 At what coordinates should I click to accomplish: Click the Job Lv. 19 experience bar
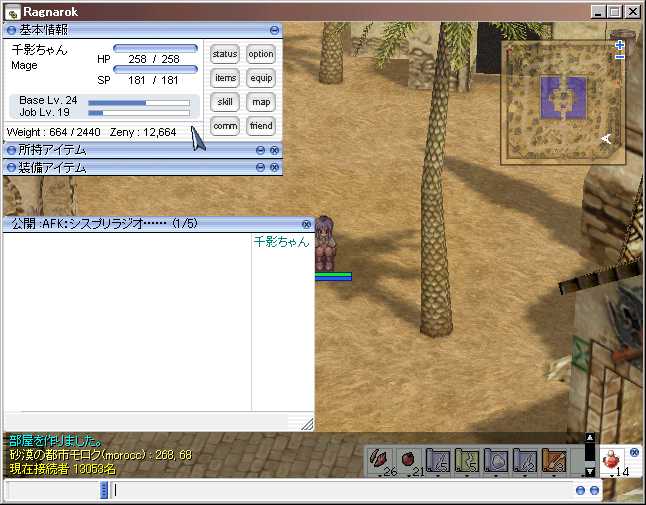point(139,113)
